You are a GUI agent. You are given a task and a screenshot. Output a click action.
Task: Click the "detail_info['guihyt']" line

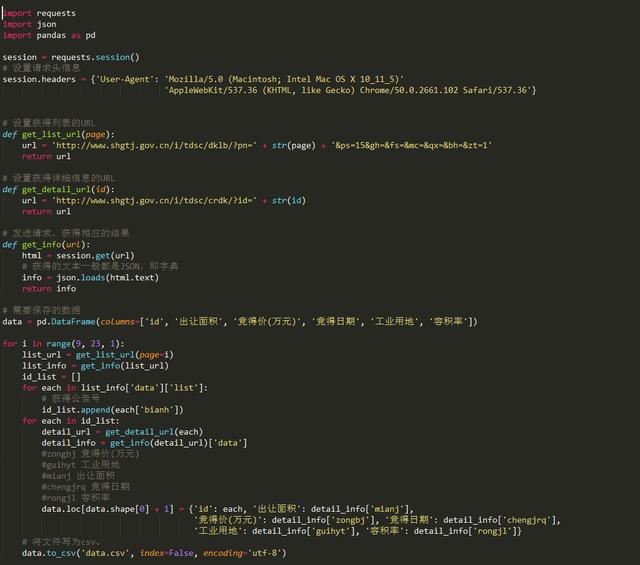click(x=358, y=531)
